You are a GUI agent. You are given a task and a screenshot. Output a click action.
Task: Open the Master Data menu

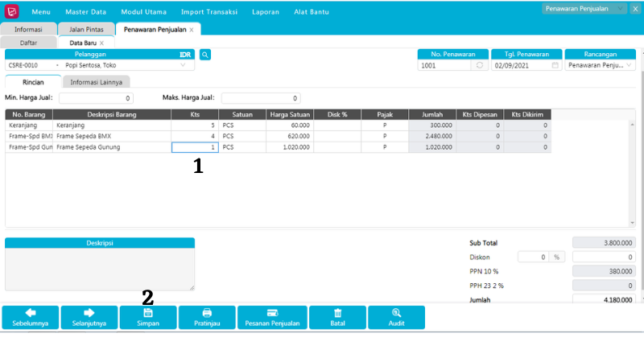(x=86, y=13)
